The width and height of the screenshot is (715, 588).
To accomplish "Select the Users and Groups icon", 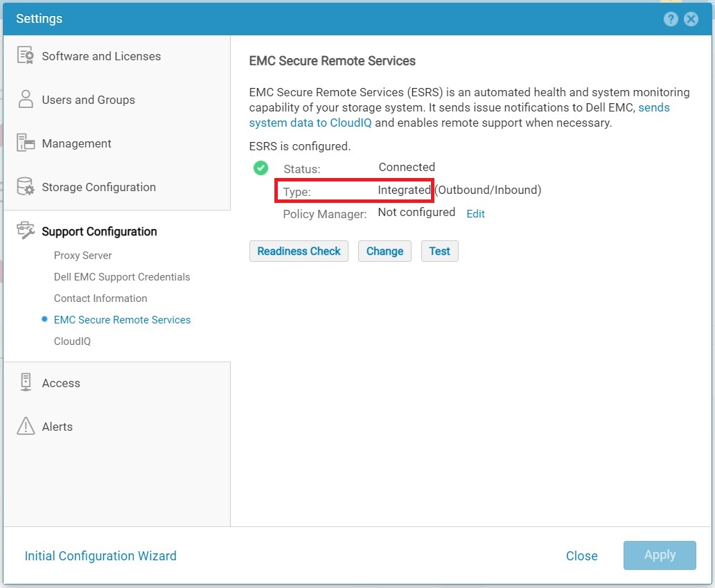I will point(25,99).
